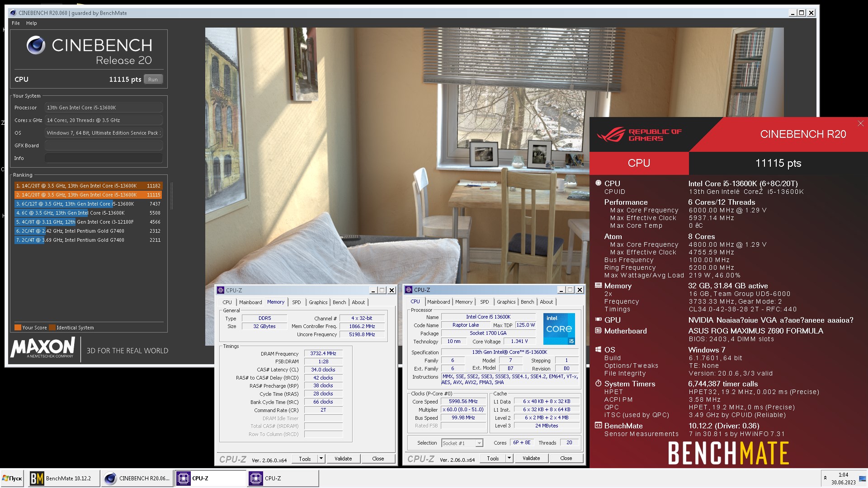Image resolution: width=868 pixels, height=488 pixels.
Task: Click Validate in the CPU-Z Memory window
Action: point(343,459)
